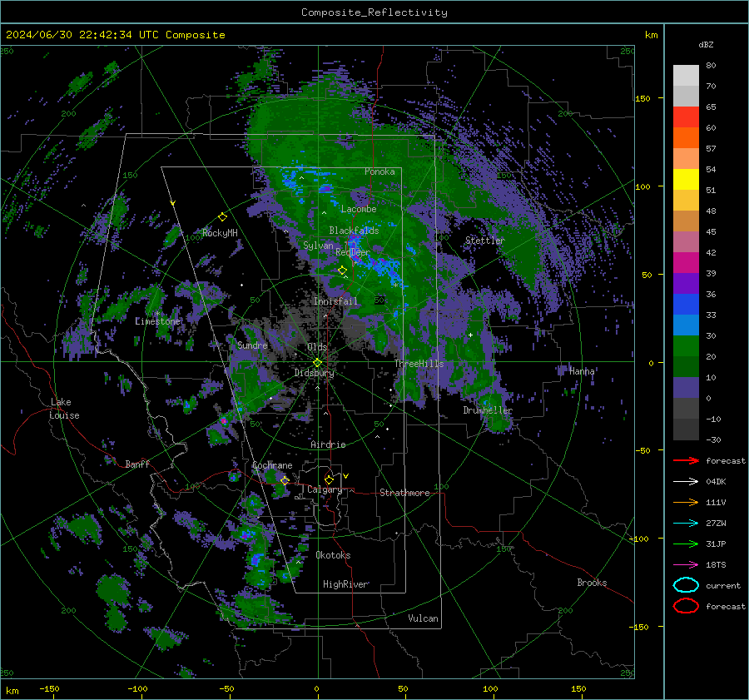Click the Composite_Reflectivity title

[374, 12]
